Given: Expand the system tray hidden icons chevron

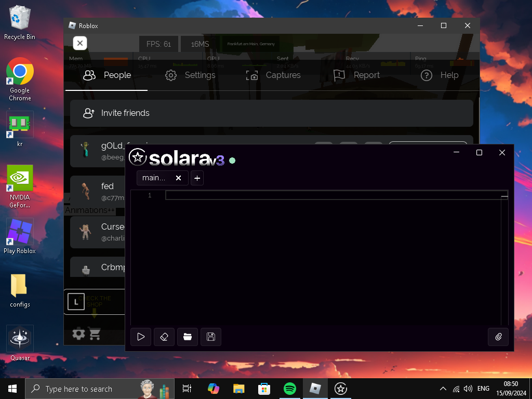Looking at the screenshot, I should 443,389.
